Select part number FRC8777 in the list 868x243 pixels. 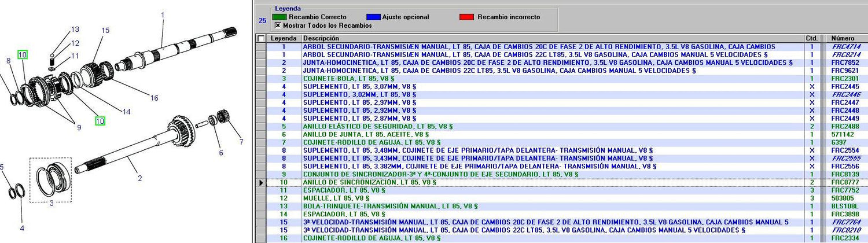click(x=845, y=182)
